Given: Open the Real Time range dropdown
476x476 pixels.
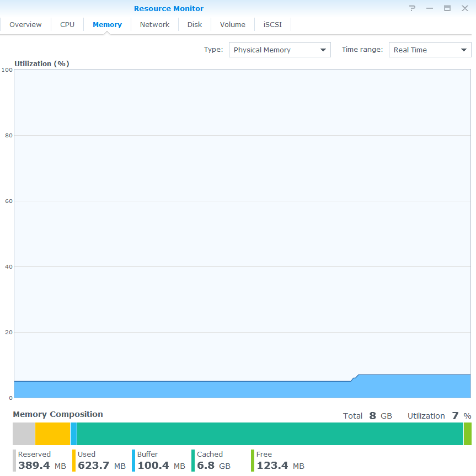Looking at the screenshot, I should (430, 50).
